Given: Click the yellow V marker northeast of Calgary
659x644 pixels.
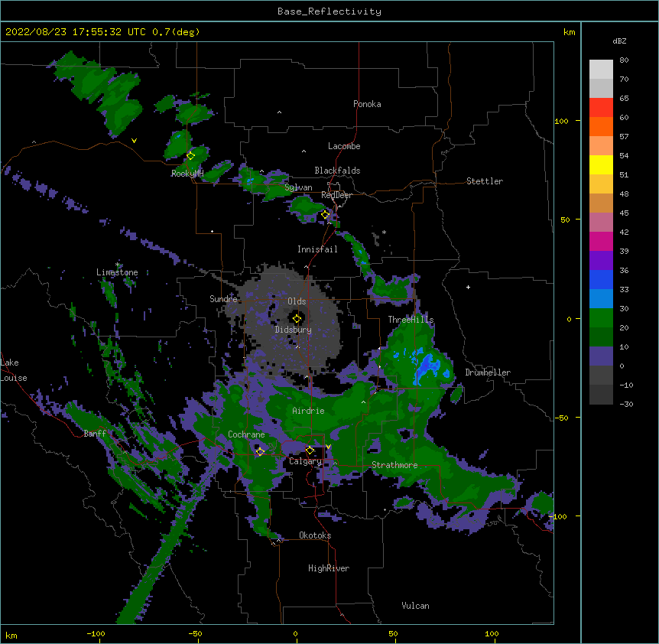Looking at the screenshot, I should (x=328, y=447).
